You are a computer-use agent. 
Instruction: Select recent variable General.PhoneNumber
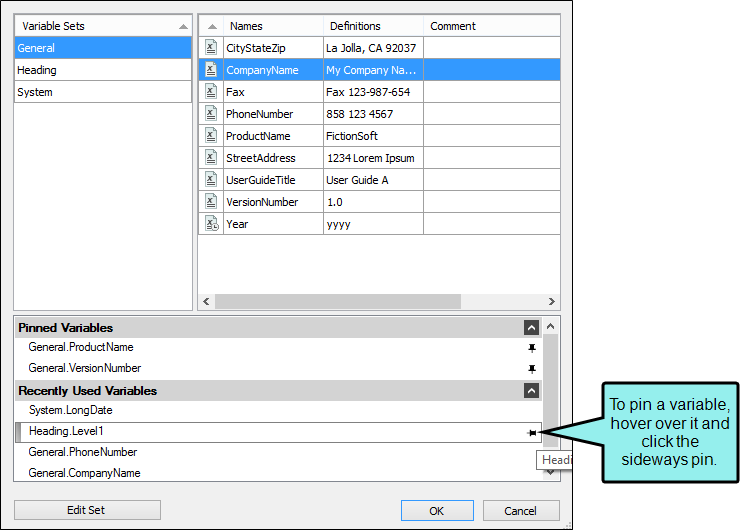pyautogui.click(x=279, y=452)
